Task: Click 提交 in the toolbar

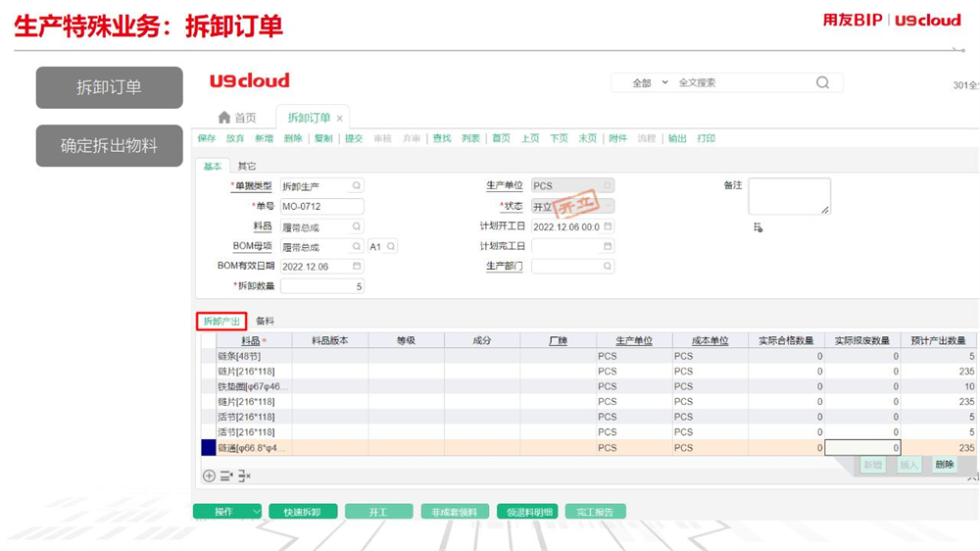Action: (354, 138)
